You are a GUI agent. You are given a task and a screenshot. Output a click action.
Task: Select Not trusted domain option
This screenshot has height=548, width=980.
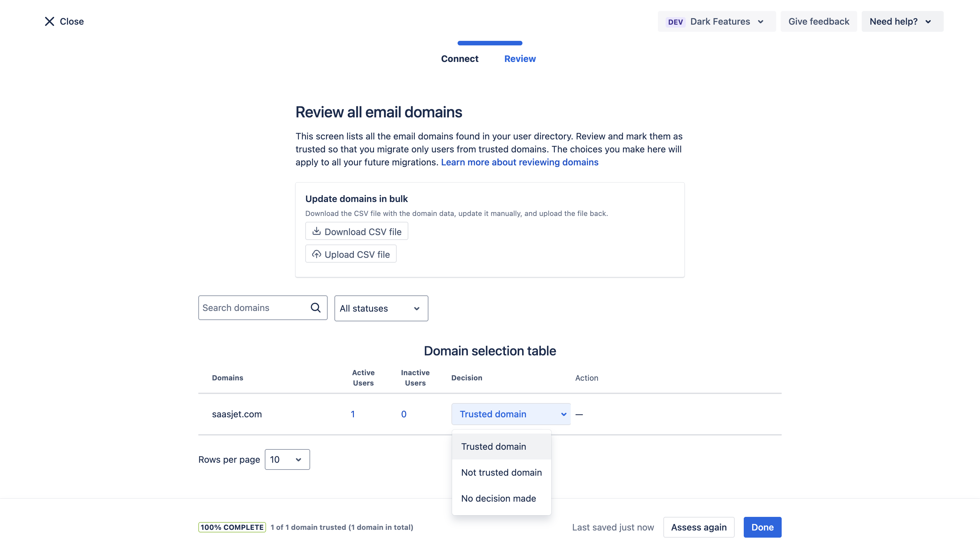pyautogui.click(x=501, y=472)
